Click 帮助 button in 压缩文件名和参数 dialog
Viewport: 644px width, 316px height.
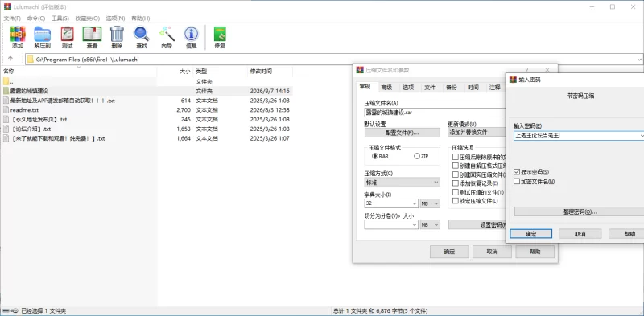pyautogui.click(x=535, y=252)
